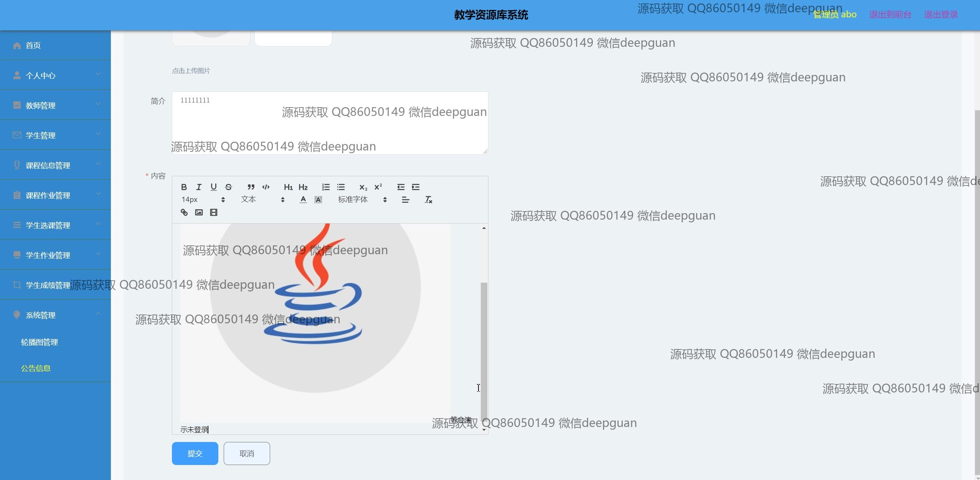
Task: Insert a video into the content
Action: coord(213,212)
